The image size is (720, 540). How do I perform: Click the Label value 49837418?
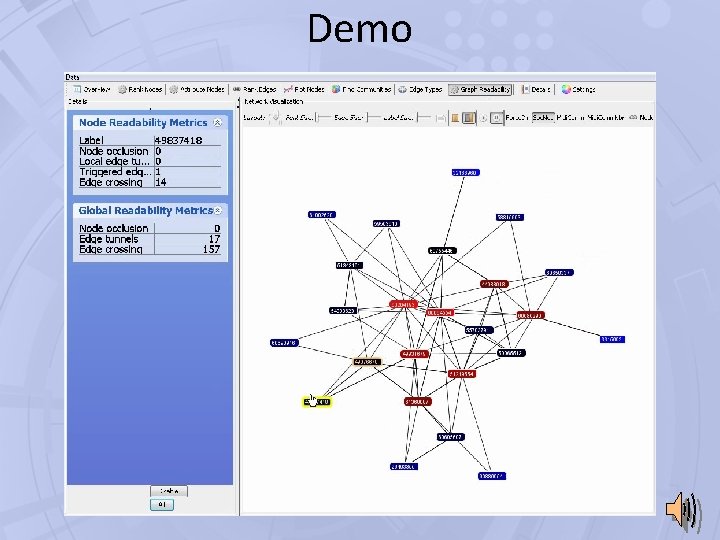point(179,141)
